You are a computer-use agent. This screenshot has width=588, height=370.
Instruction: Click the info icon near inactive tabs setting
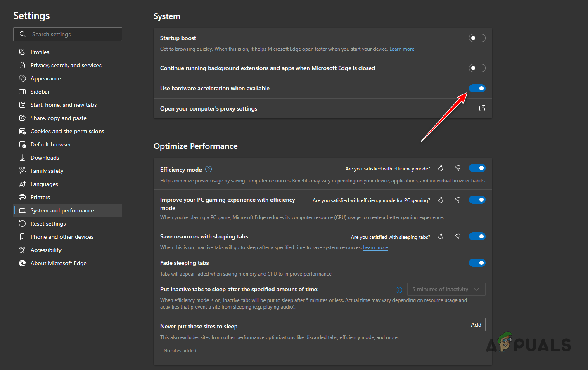pyautogui.click(x=398, y=290)
